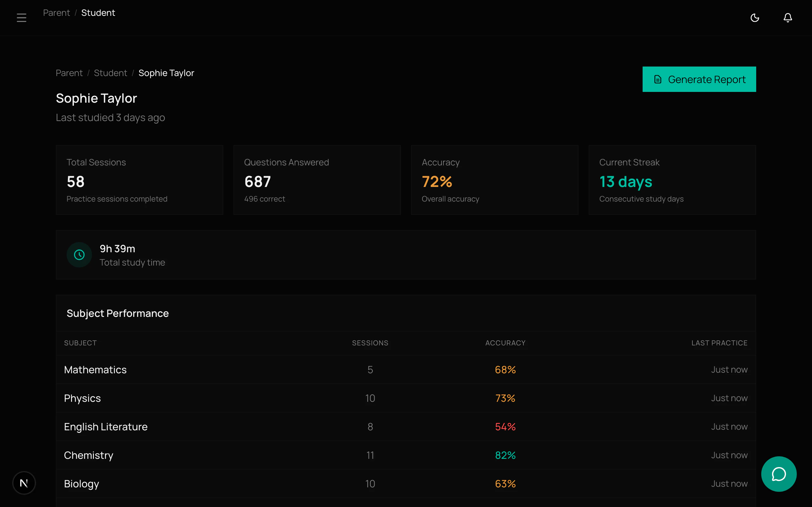
Task: Sort by Accuracy column header
Action: click(505, 343)
